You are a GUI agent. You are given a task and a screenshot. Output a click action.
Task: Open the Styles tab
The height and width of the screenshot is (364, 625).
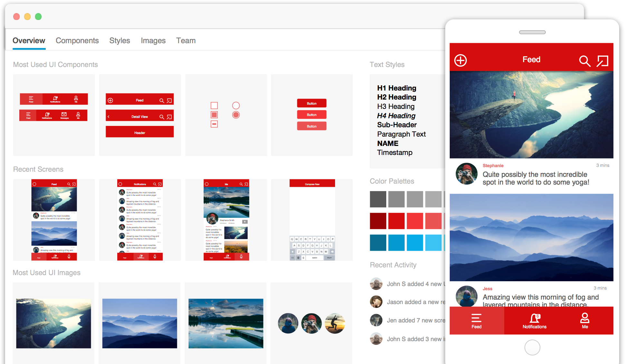point(120,41)
